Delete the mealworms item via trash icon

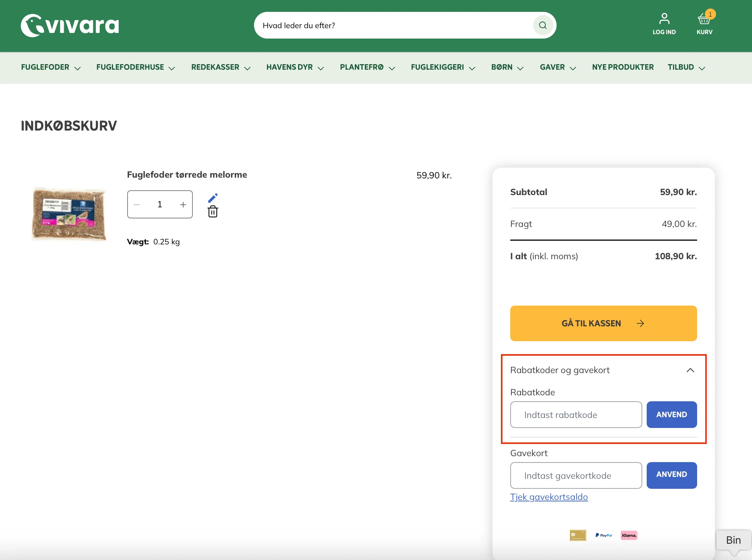click(x=213, y=211)
